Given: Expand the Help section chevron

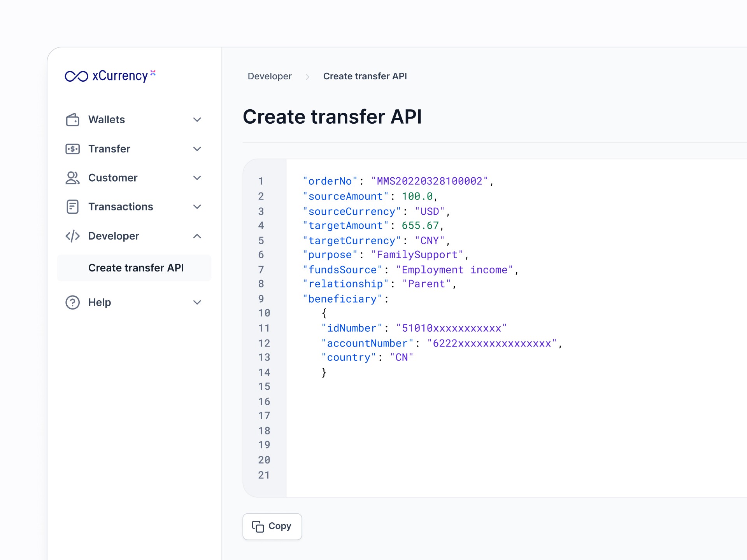Looking at the screenshot, I should point(197,302).
